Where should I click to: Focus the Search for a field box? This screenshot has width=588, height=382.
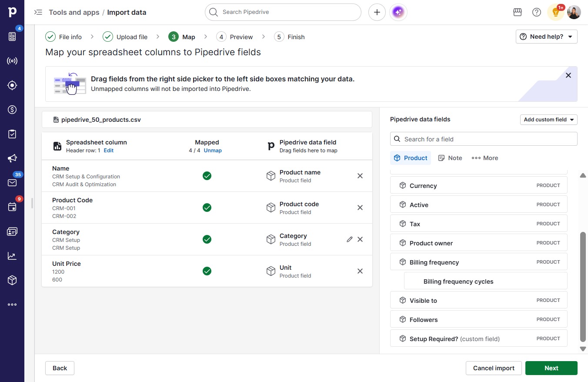484,139
